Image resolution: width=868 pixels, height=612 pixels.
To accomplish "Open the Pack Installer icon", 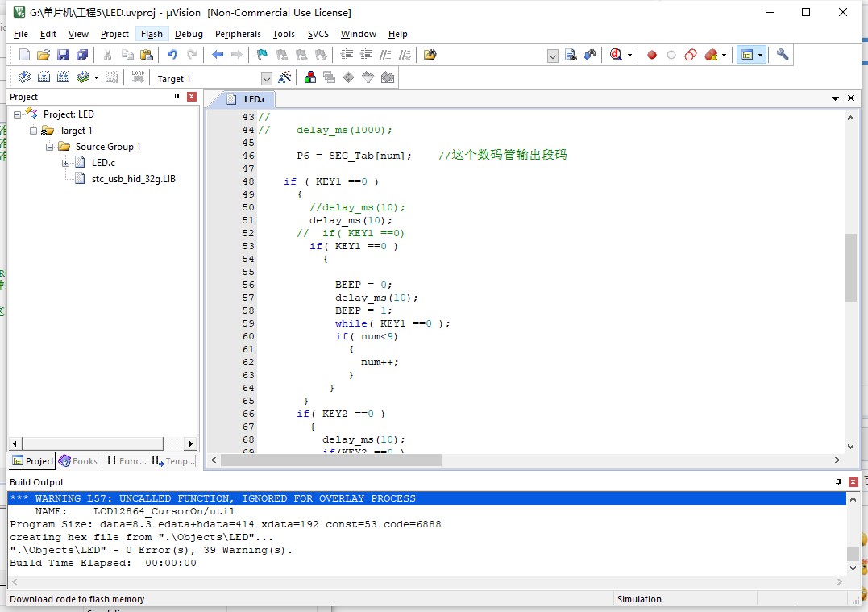I will [388, 77].
